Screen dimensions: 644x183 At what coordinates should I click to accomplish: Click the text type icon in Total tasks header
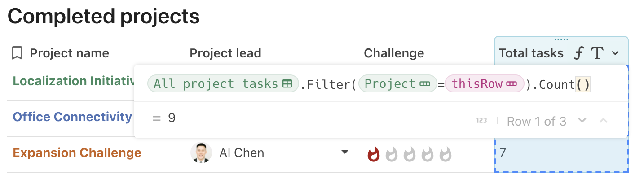click(x=597, y=53)
